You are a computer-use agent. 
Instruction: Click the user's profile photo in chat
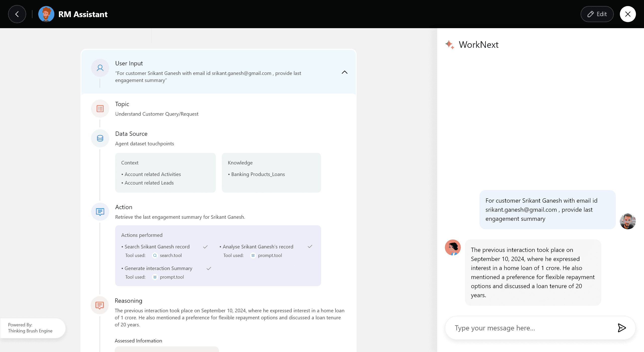pos(628,221)
